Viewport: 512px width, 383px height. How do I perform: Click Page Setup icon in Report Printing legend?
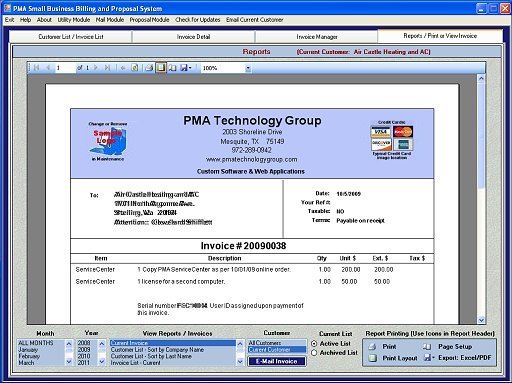coord(427,347)
